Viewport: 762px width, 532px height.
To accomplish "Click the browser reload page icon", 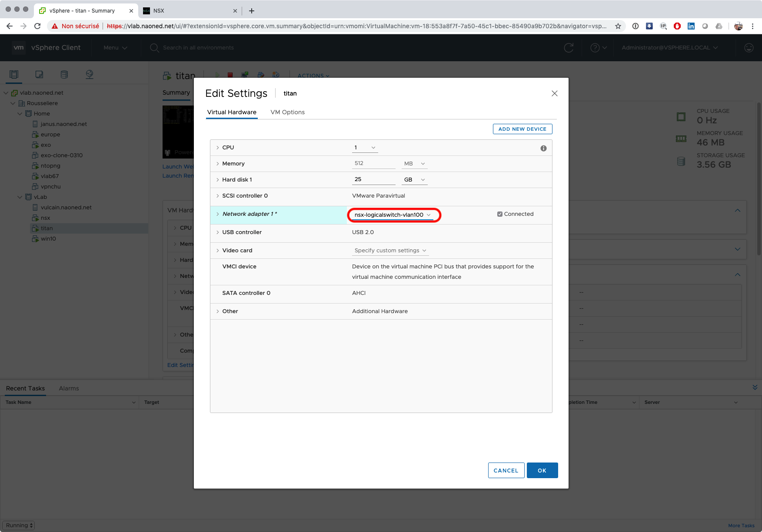I will pos(37,26).
